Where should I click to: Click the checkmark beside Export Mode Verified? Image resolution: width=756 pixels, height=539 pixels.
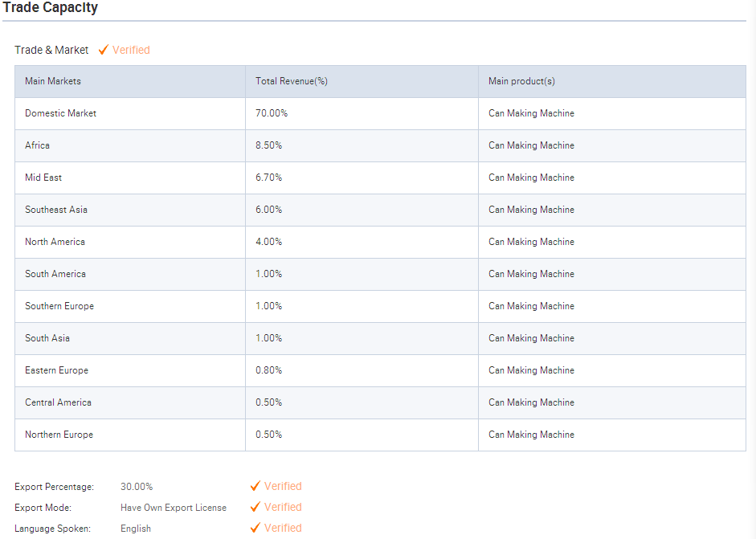pos(255,507)
